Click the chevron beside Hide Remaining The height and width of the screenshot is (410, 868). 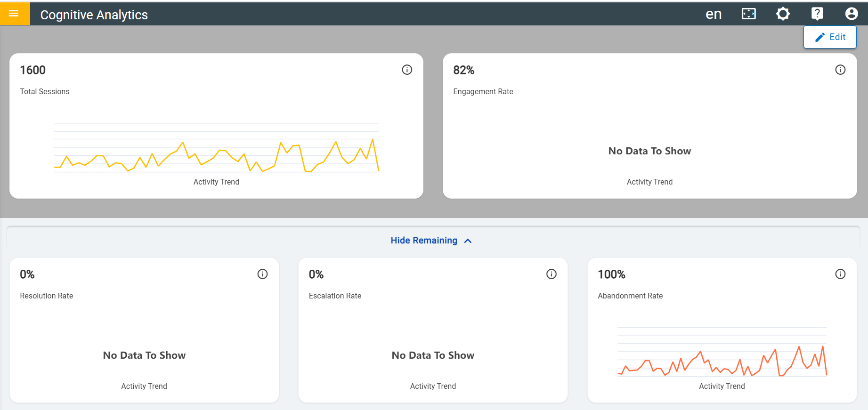pyautogui.click(x=468, y=241)
